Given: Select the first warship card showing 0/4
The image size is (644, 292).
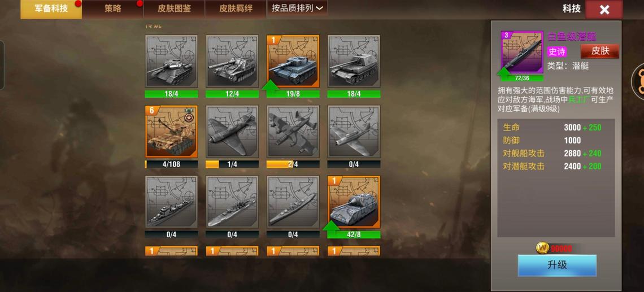Looking at the screenshot, I should 171,202.
